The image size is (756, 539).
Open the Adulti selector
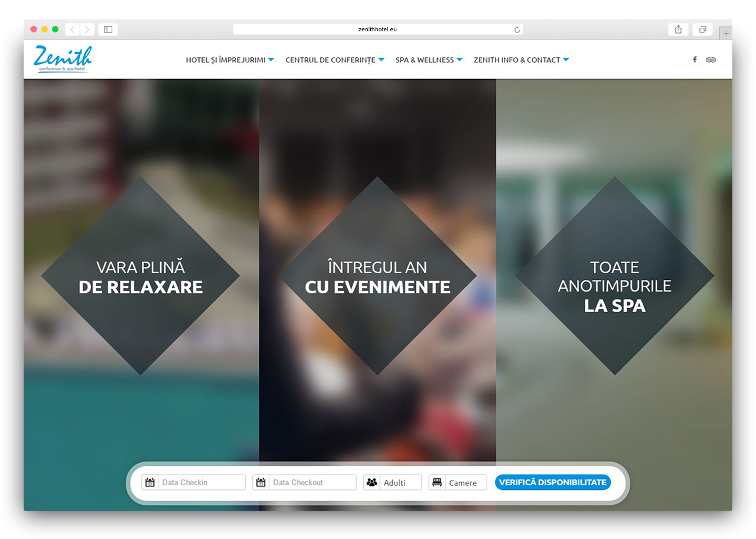tap(393, 482)
